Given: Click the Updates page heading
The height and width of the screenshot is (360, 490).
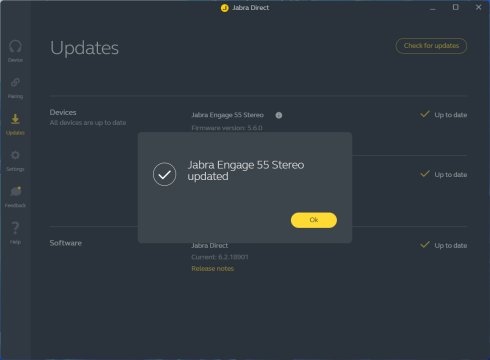Looking at the screenshot, I should pyautogui.click(x=84, y=48).
